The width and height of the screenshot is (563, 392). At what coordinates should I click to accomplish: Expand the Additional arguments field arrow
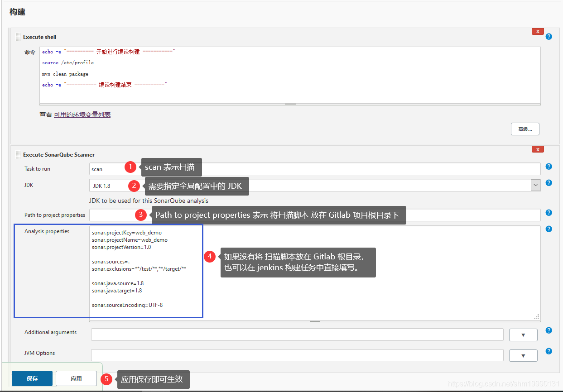523,335
